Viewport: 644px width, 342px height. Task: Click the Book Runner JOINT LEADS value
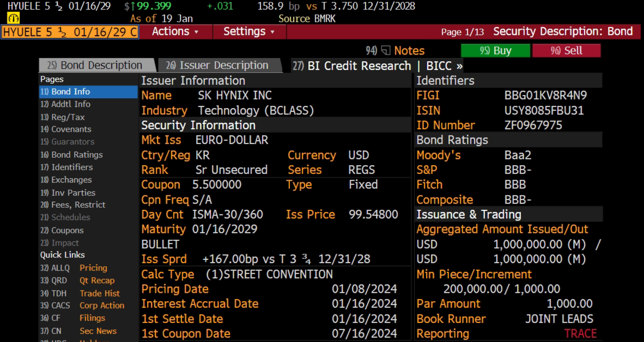pos(559,319)
